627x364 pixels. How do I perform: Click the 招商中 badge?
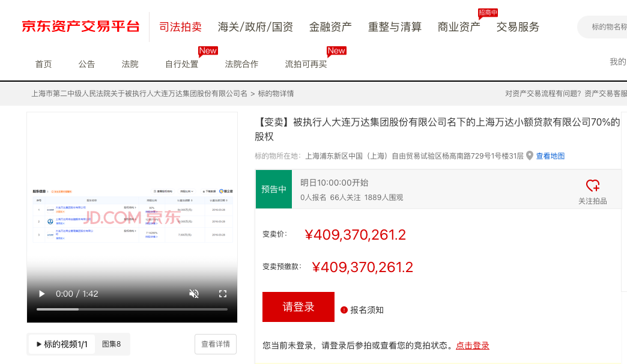488,13
